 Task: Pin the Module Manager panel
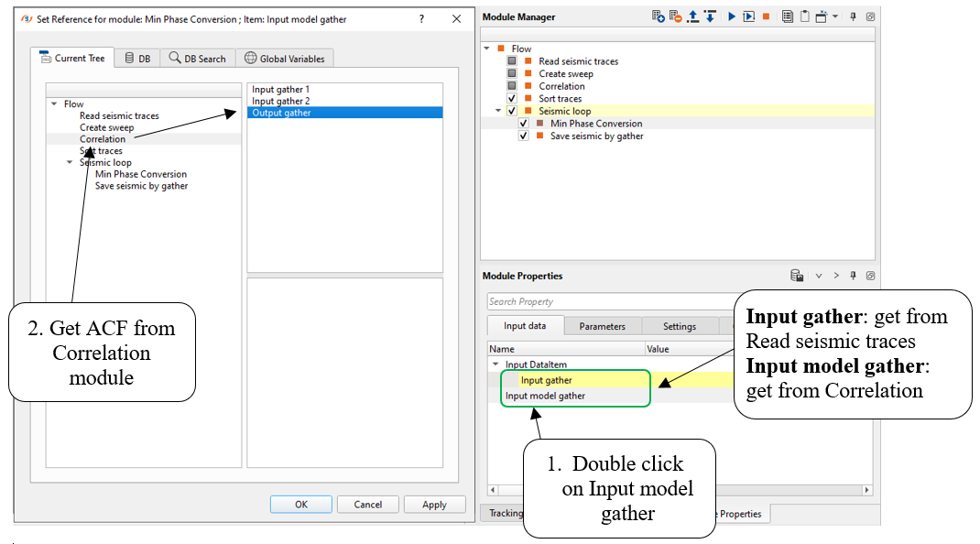click(853, 16)
